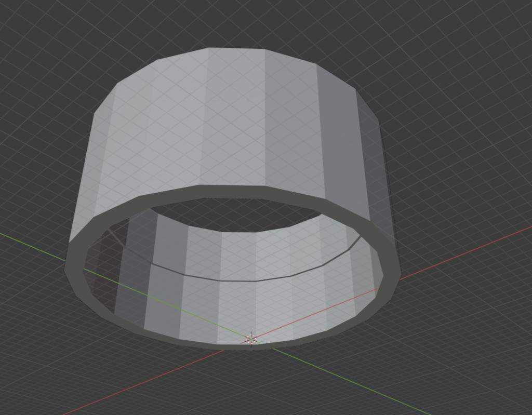Select inner wall face above the edge loop

coord(238,255)
